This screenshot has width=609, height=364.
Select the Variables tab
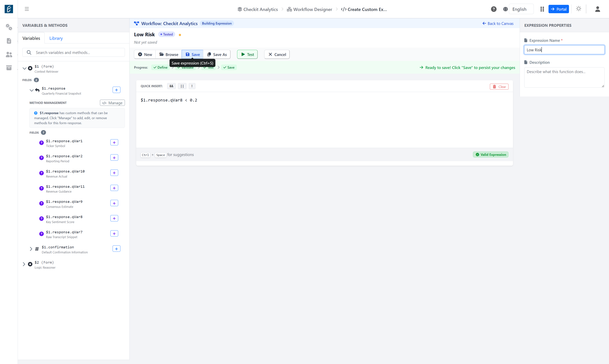pos(31,38)
